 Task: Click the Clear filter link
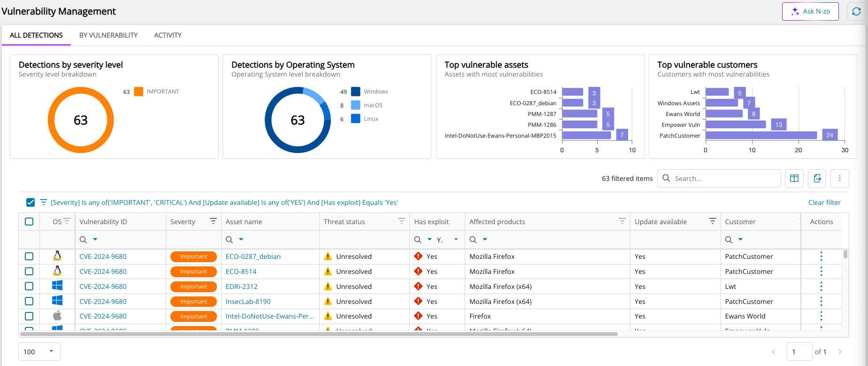pyautogui.click(x=824, y=202)
